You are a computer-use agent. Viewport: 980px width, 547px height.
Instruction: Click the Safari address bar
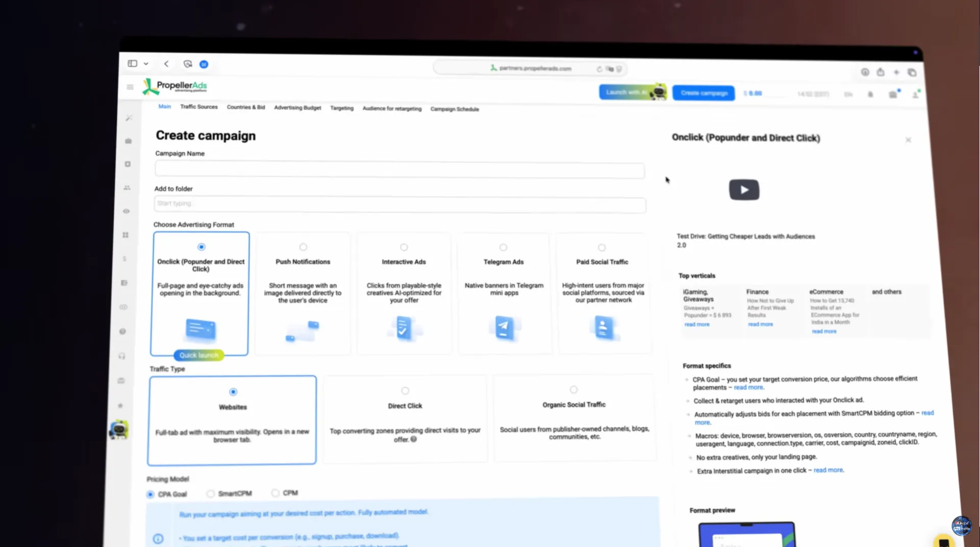click(531, 68)
